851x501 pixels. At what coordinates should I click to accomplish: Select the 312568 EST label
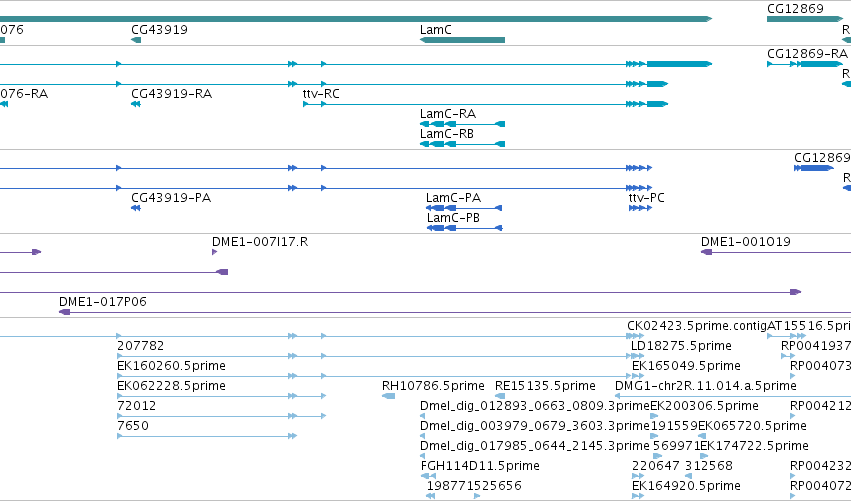click(709, 466)
